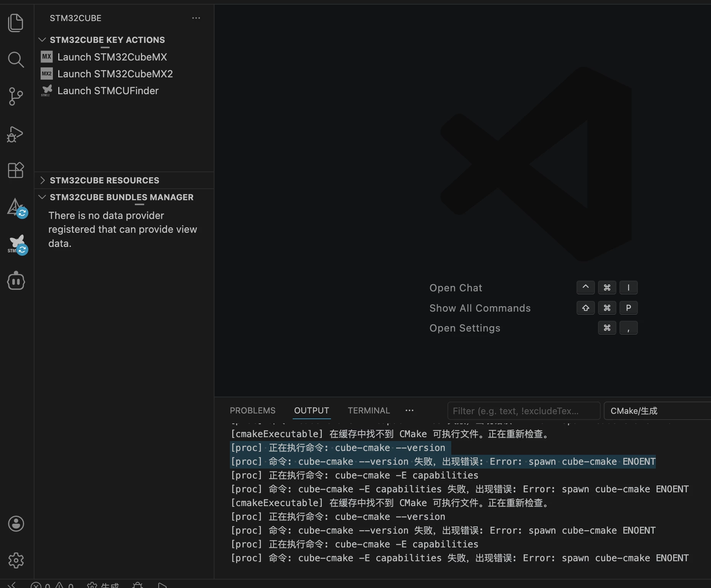Click the MX icon for STM32CubeMX
711x588 pixels.
pos(47,57)
